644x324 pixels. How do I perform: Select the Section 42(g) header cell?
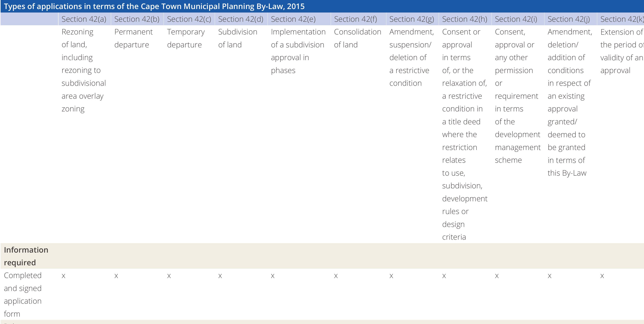411,19
